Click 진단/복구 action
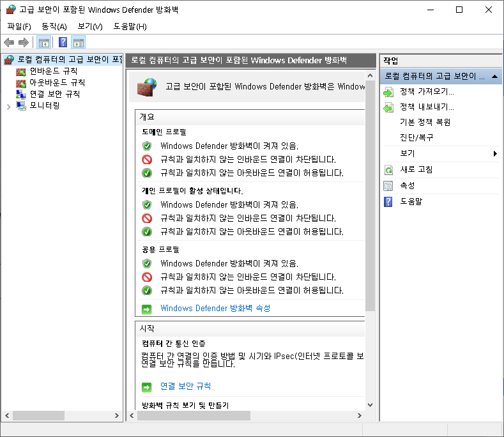This screenshot has height=437, width=504. [x=416, y=137]
